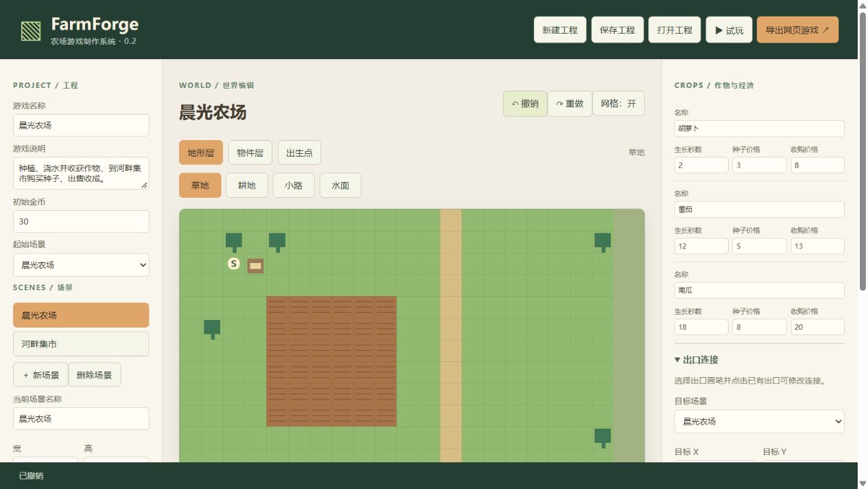Click the tree left of the farmland
The image size is (868, 489).
[x=212, y=329]
